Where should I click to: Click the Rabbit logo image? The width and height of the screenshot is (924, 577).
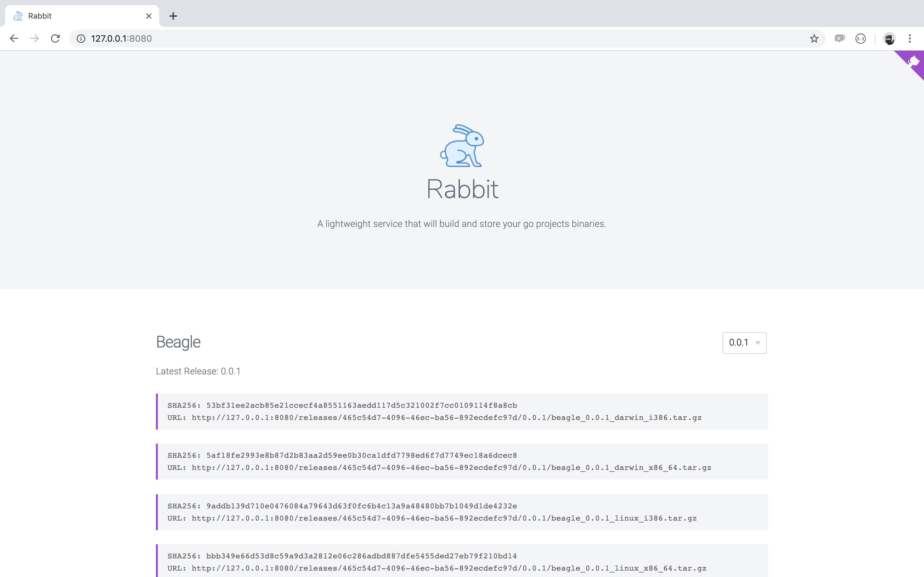click(x=462, y=146)
